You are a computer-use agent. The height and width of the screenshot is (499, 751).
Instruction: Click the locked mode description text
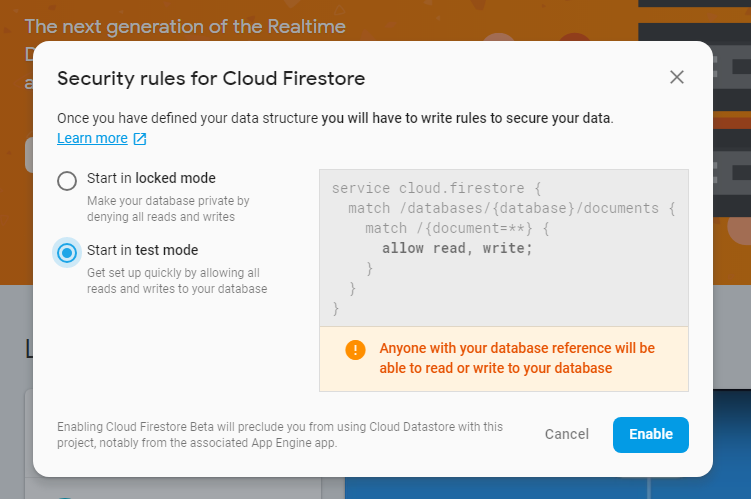point(168,208)
